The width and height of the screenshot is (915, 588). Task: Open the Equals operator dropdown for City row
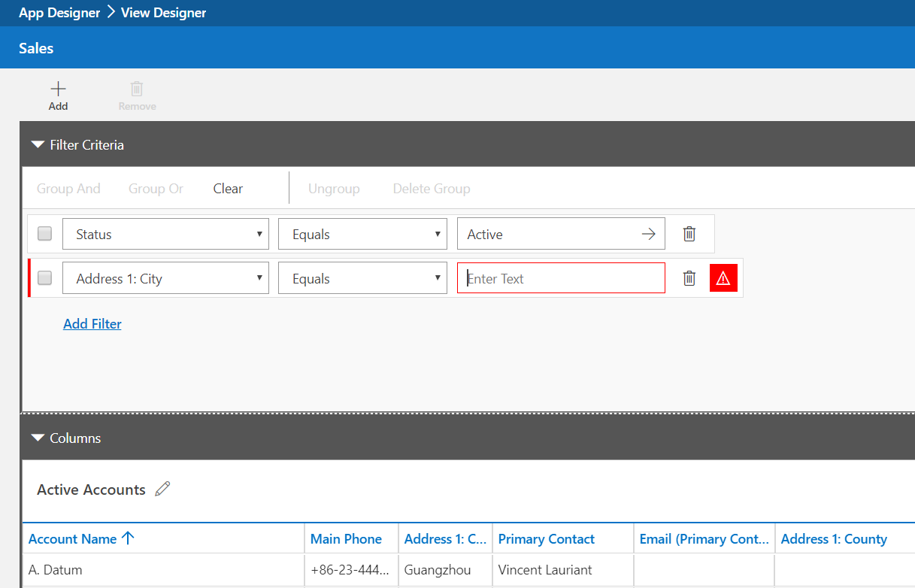pos(362,278)
